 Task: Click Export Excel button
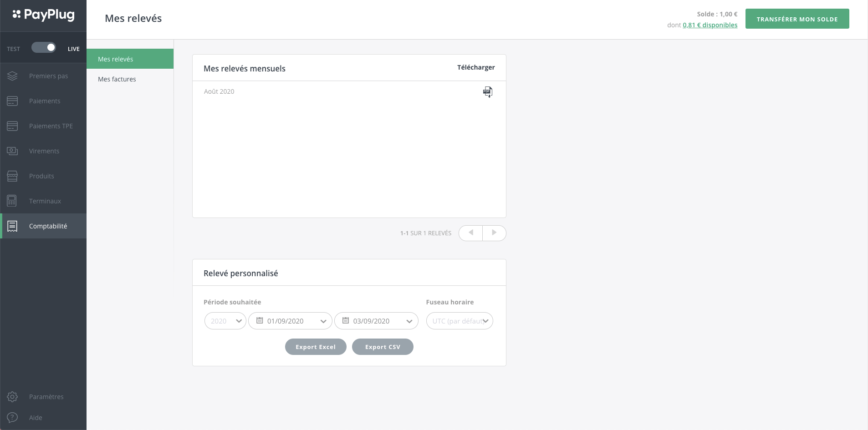tap(316, 347)
